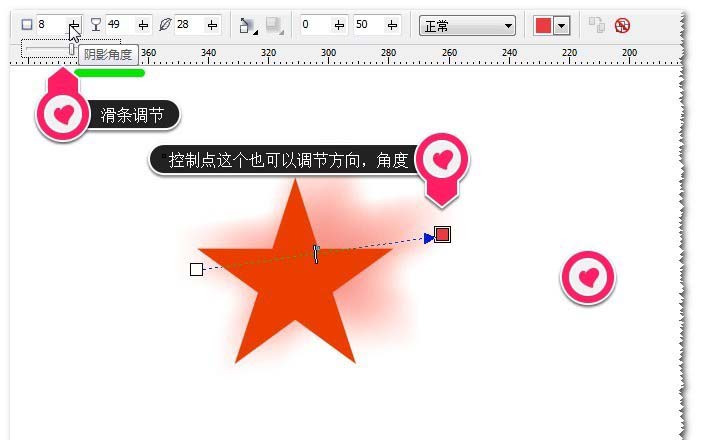Click the ruler mark labeled 260
This screenshot has width=701, height=440.
(x=449, y=53)
